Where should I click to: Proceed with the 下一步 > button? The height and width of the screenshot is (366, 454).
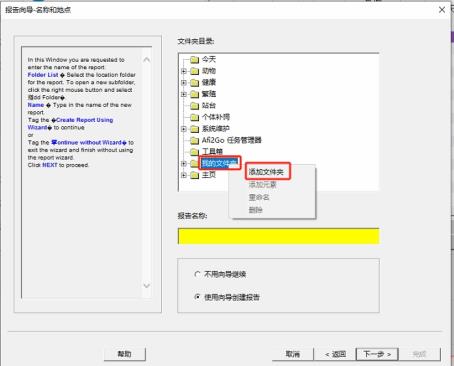(x=377, y=354)
